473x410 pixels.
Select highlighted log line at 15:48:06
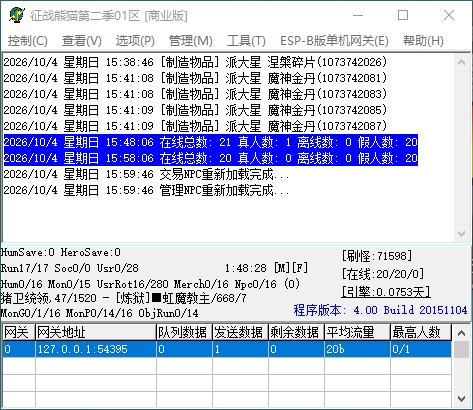211,142
